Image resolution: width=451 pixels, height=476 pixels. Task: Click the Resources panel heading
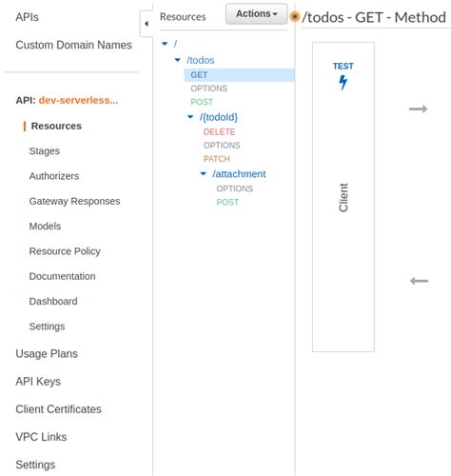[x=183, y=17]
